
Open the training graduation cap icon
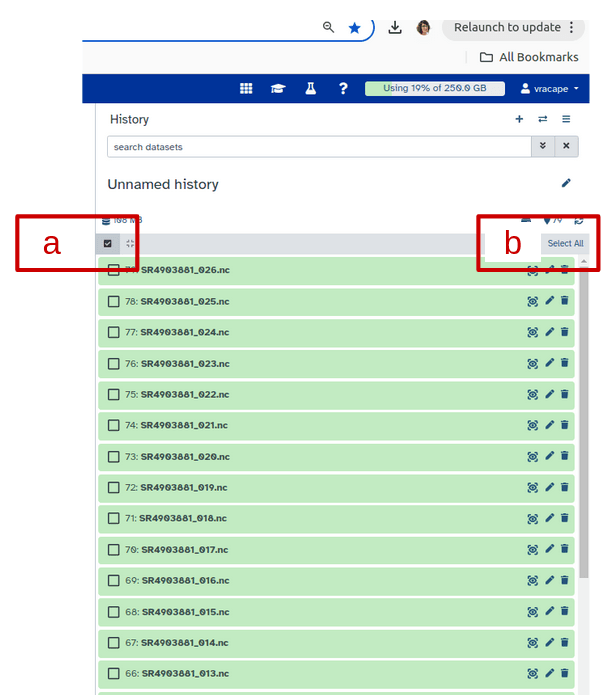278,89
